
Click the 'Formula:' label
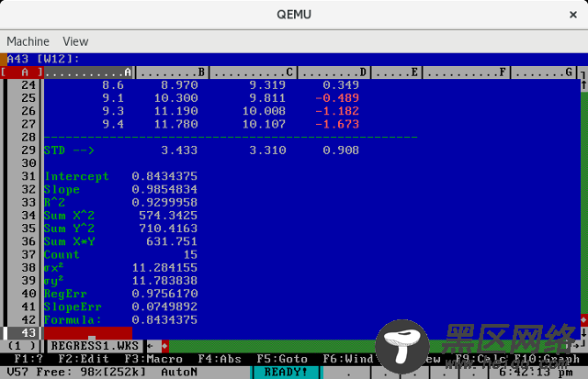point(73,320)
